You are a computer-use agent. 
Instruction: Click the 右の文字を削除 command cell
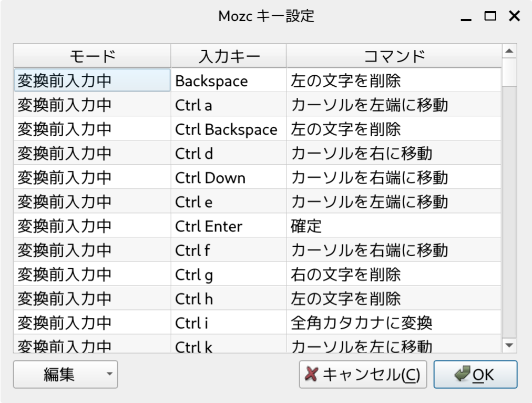click(x=394, y=274)
